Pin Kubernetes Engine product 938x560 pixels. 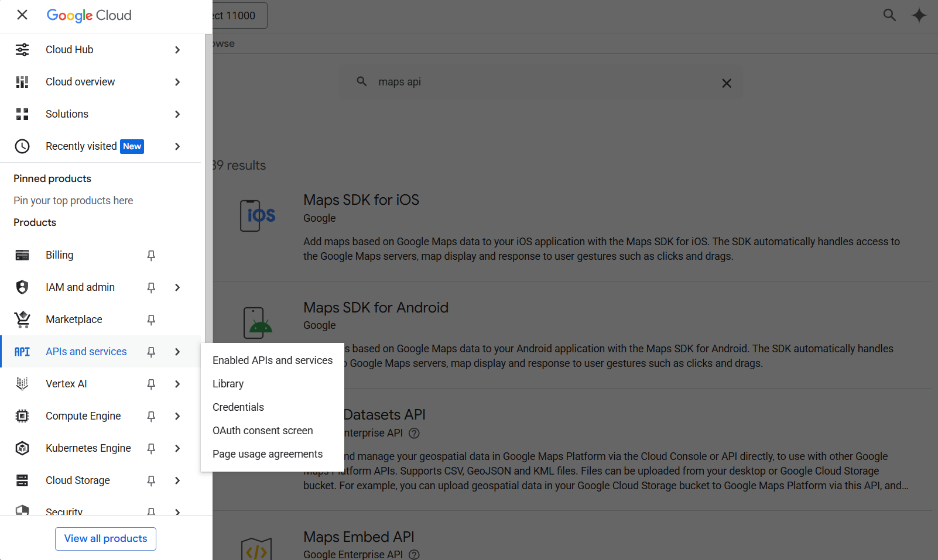[x=151, y=448]
